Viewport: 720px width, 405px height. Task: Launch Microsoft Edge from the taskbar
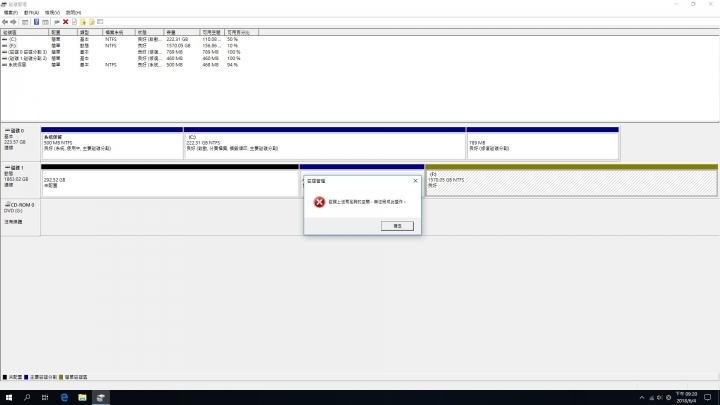coord(64,398)
